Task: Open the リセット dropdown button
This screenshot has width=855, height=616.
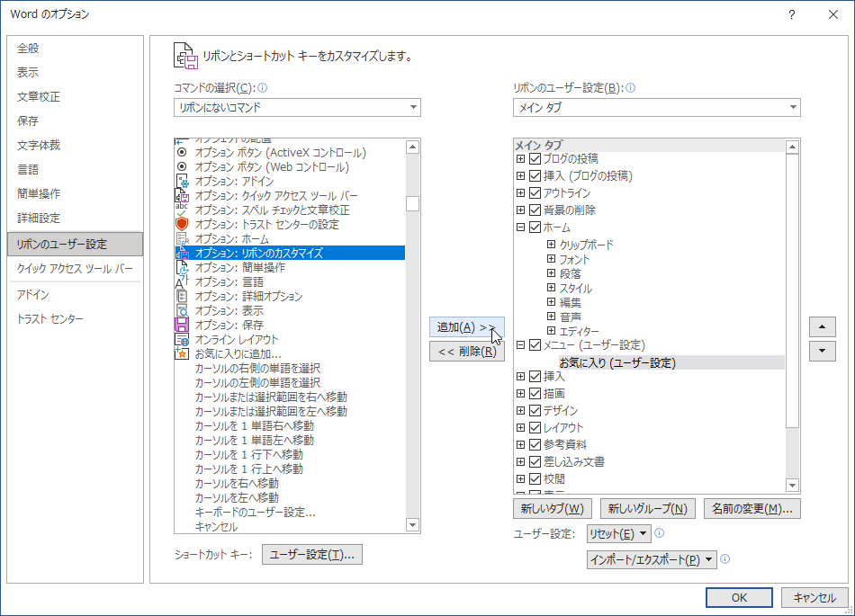Action: pos(619,534)
